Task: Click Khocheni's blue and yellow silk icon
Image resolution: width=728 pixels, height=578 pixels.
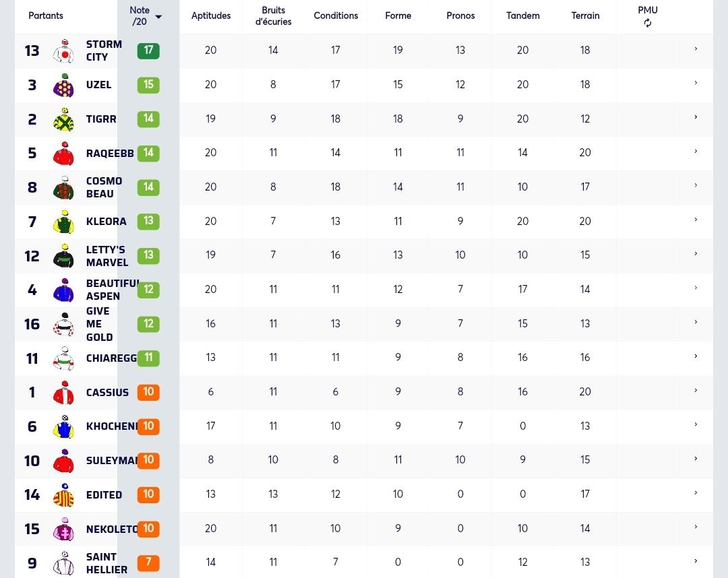Action: click(64, 426)
